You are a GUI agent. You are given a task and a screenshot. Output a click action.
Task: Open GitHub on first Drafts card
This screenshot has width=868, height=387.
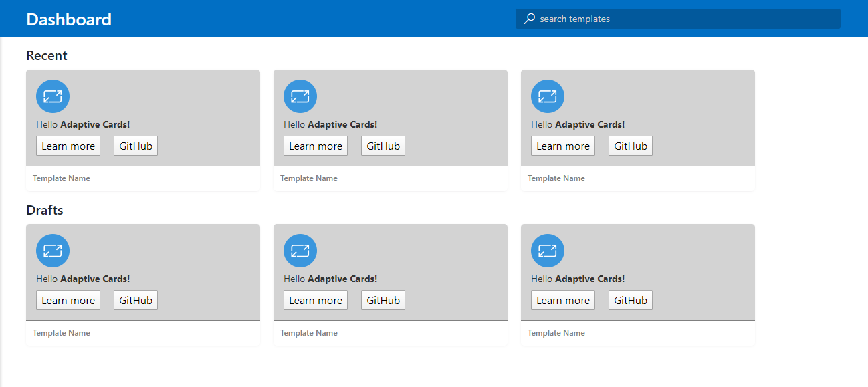click(x=136, y=300)
